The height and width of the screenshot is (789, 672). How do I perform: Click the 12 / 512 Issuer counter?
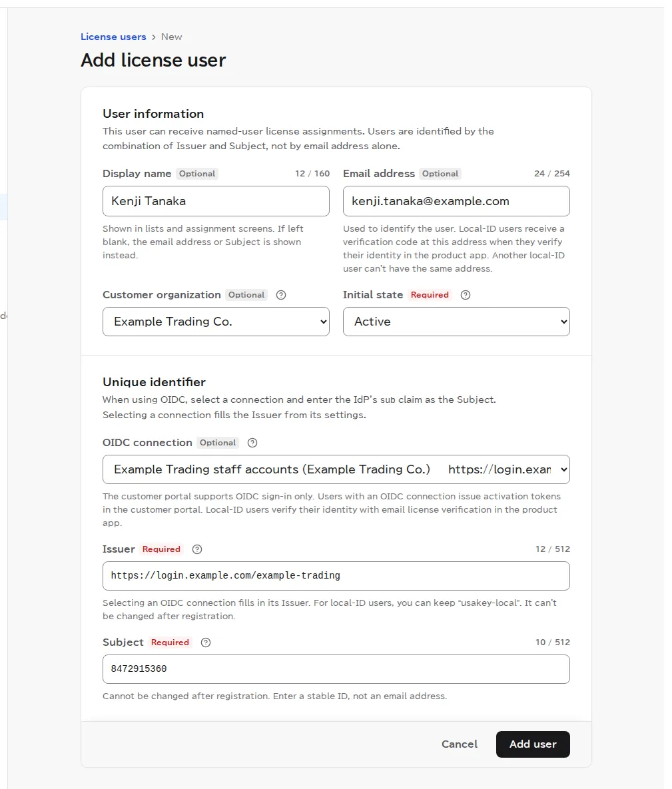(553, 549)
